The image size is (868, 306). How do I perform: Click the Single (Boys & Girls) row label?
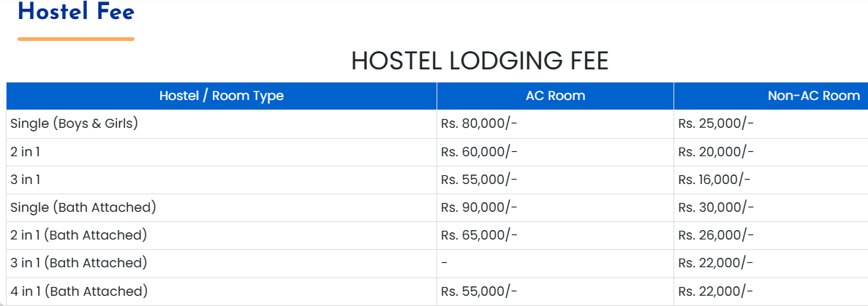click(x=74, y=123)
